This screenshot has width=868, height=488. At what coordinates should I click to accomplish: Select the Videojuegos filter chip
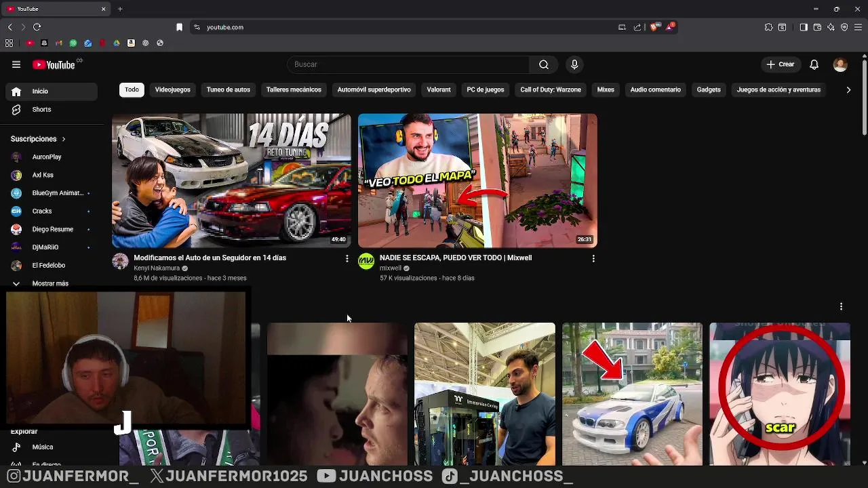[172, 89]
